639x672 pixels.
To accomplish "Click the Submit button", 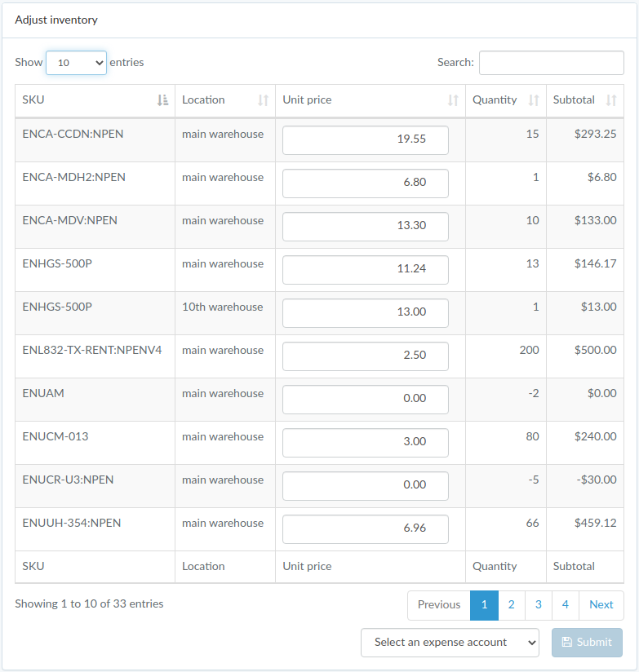I will 587,643.
